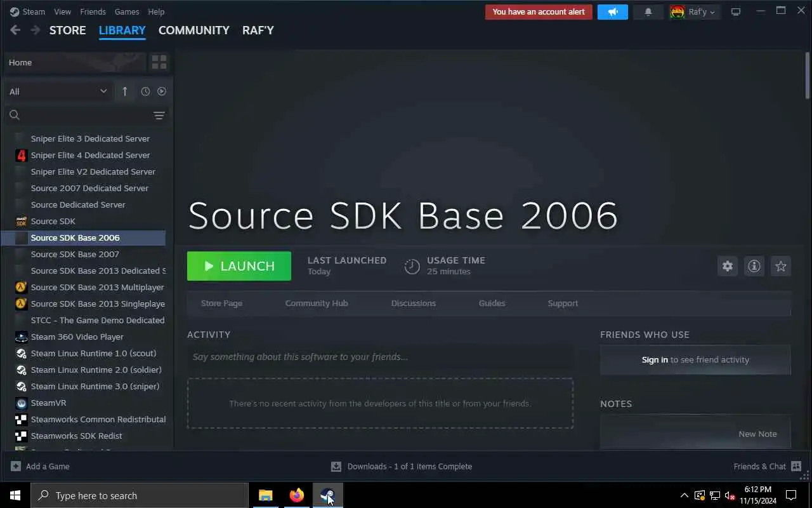Click the library search magnifier icon
This screenshot has height=508, width=812.
(15, 115)
